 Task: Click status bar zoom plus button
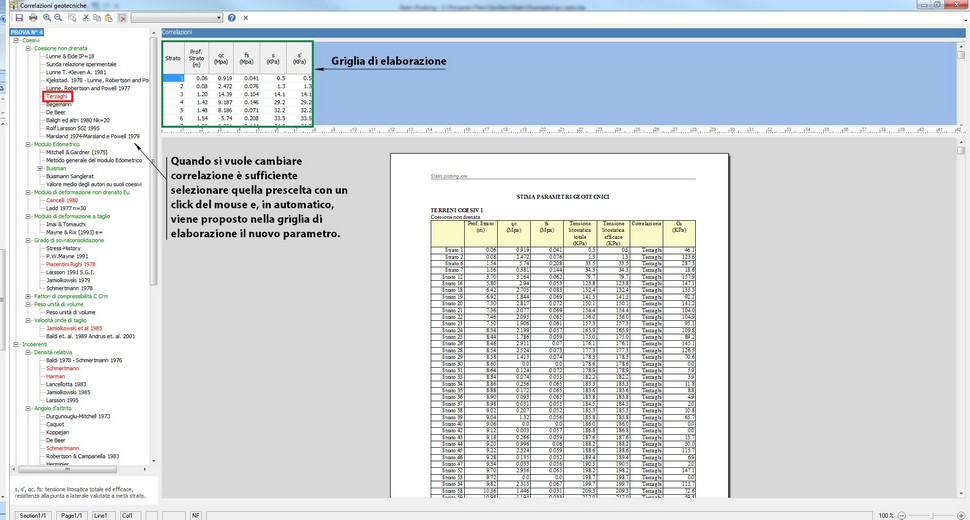[x=961, y=516]
